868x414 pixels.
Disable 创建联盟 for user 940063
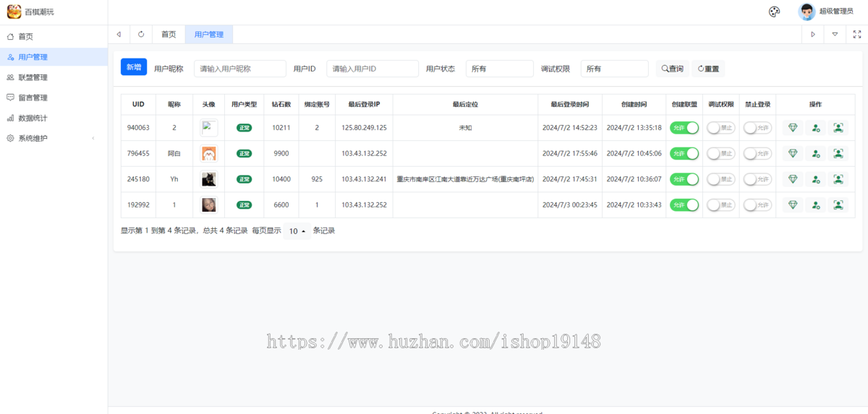point(684,128)
